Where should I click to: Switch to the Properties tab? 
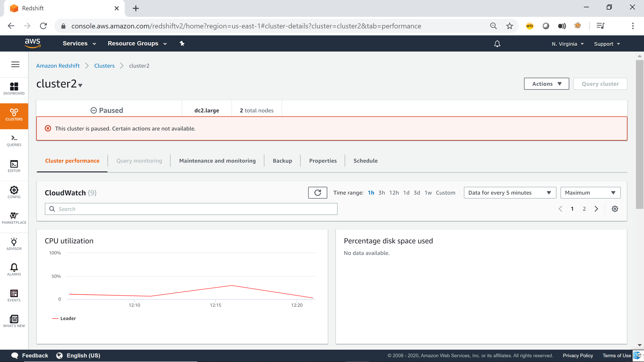(323, 161)
